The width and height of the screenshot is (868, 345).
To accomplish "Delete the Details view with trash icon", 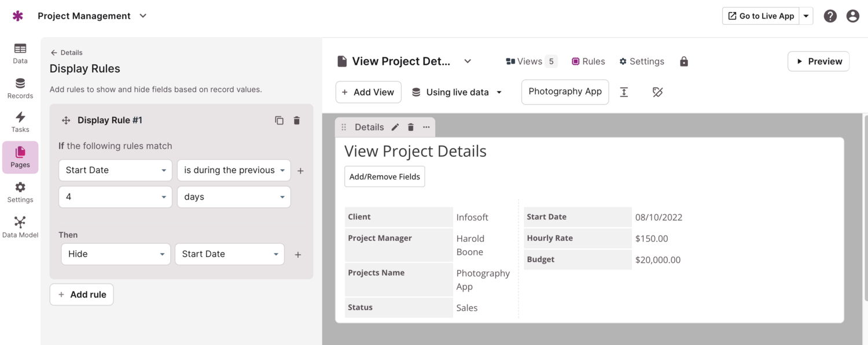I will tap(411, 127).
